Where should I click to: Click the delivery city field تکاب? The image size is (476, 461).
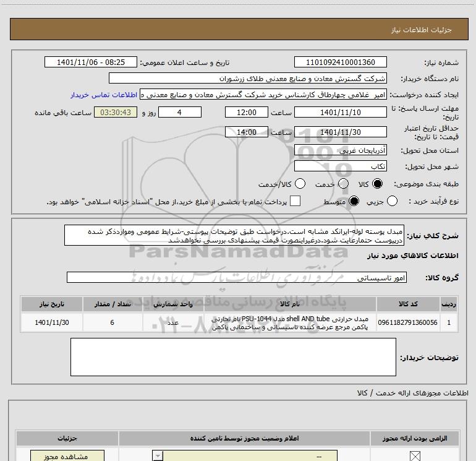pos(340,166)
